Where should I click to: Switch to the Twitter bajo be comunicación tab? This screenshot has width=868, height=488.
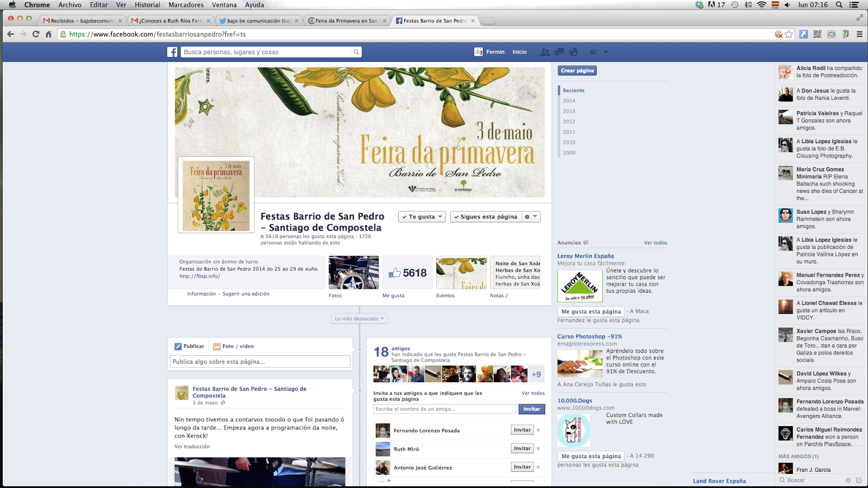click(x=258, y=21)
